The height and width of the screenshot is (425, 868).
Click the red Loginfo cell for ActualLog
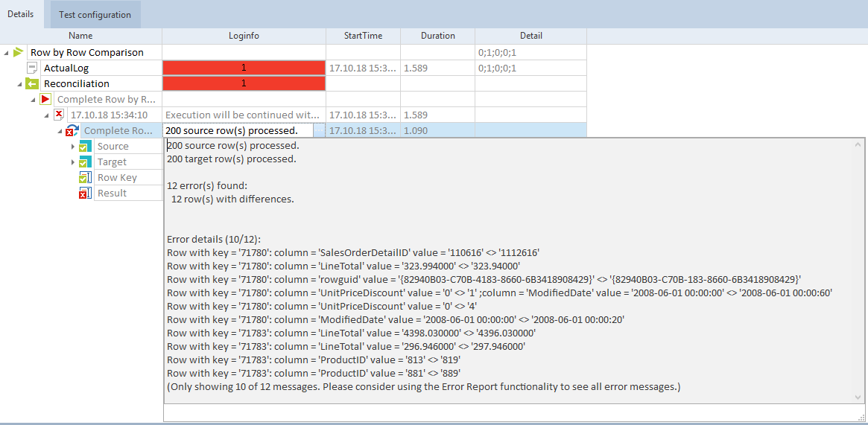point(244,68)
